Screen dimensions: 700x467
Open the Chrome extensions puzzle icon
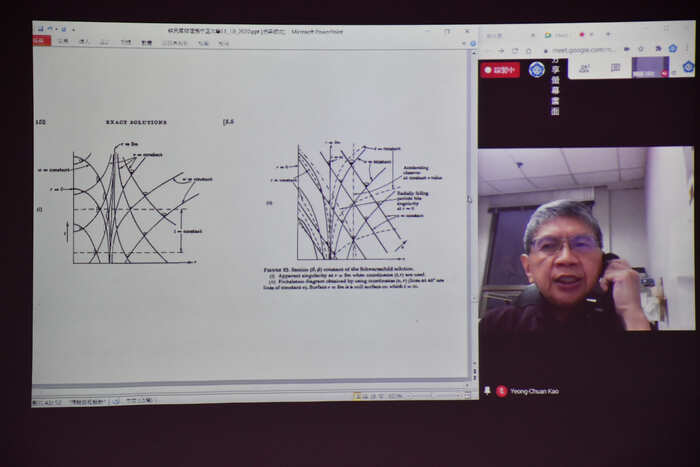coord(658,49)
